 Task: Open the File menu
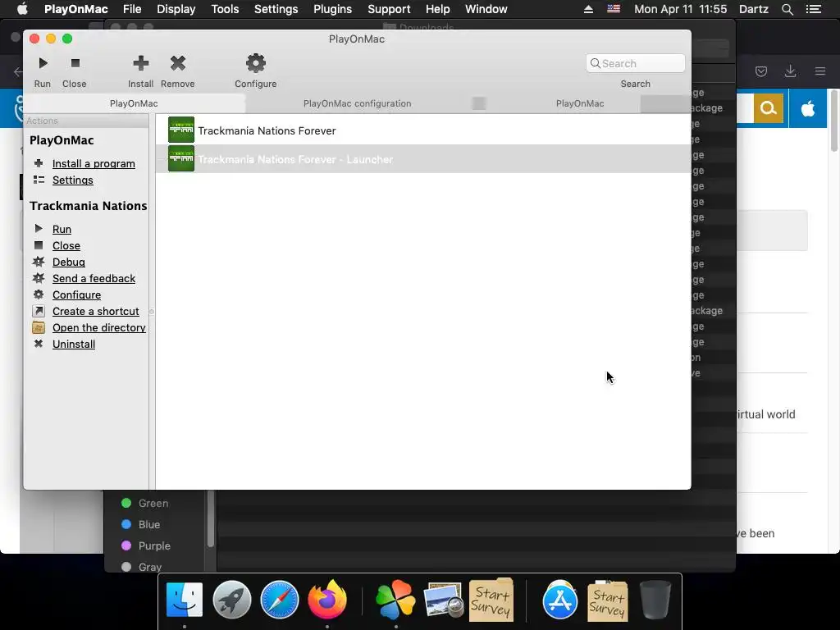(132, 9)
